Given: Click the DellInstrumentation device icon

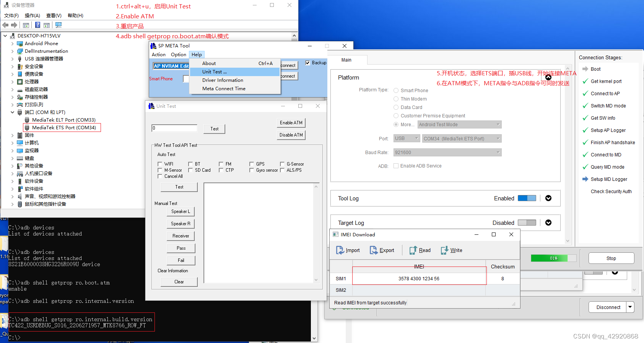Looking at the screenshot, I should [20, 51].
